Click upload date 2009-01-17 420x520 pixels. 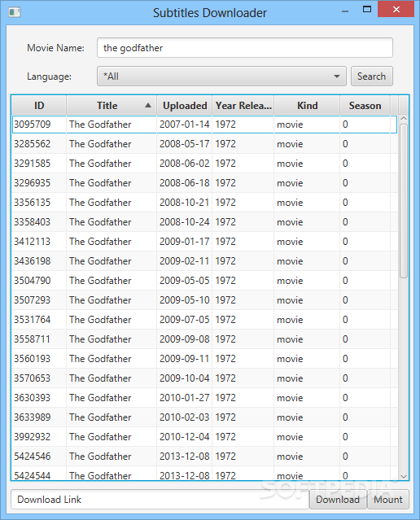point(185,242)
